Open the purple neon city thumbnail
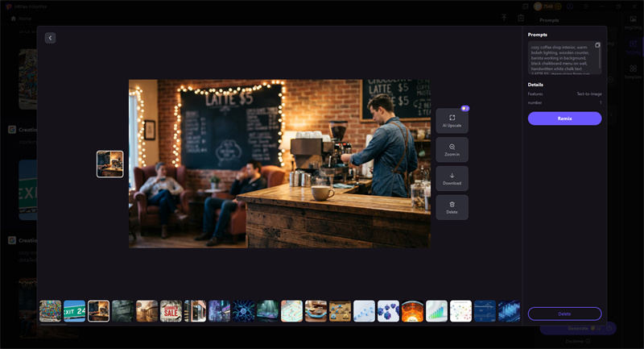Viewport: 644px width, 349px height. click(219, 311)
